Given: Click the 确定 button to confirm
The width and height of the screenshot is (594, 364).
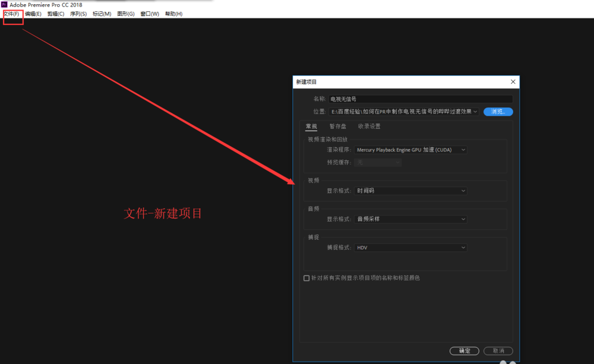Looking at the screenshot, I should coord(465,350).
